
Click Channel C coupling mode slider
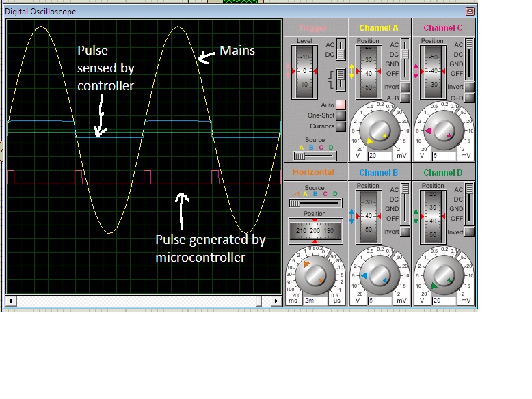coord(469,59)
